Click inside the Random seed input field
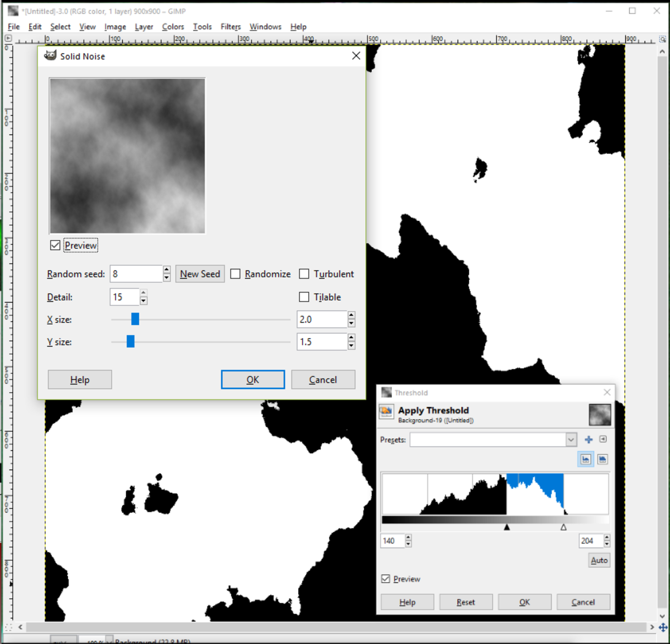Viewport: 670px width, 644px height. pyautogui.click(x=134, y=273)
